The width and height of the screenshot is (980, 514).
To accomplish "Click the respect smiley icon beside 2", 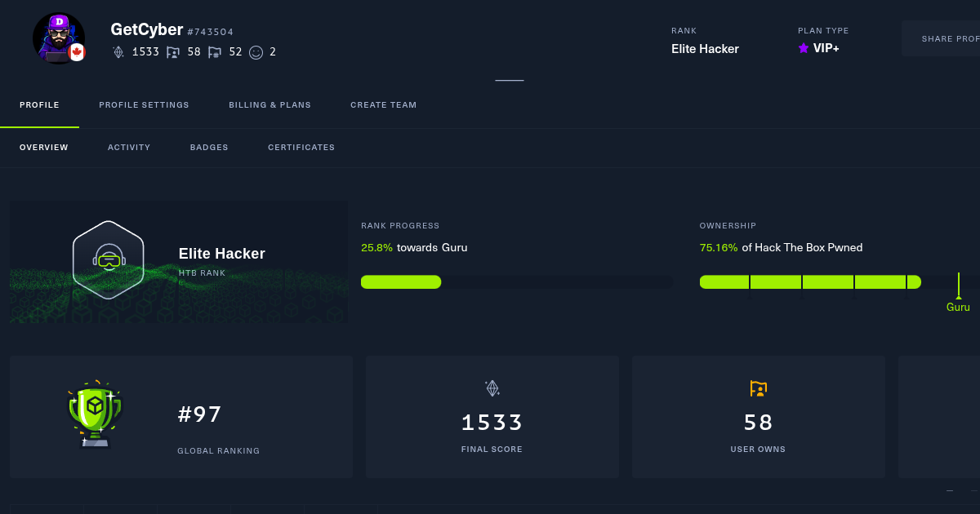I will pyautogui.click(x=256, y=52).
